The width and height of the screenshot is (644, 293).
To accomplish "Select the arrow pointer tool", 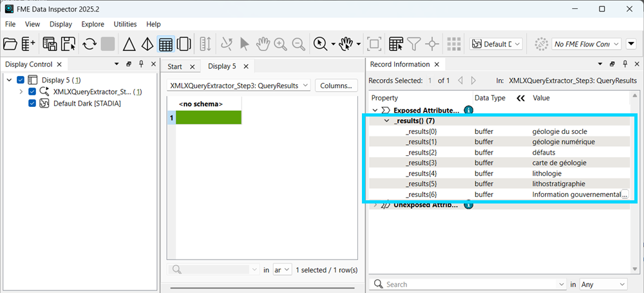I will pyautogui.click(x=244, y=44).
